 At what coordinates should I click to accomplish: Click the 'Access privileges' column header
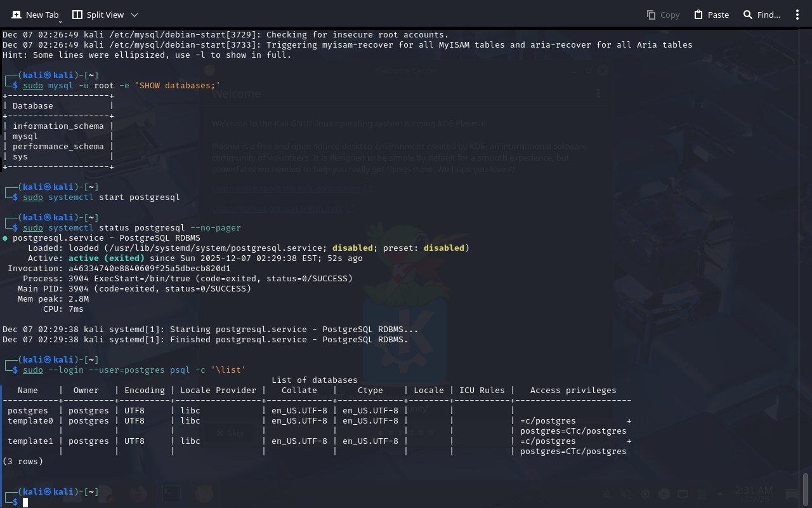point(573,390)
